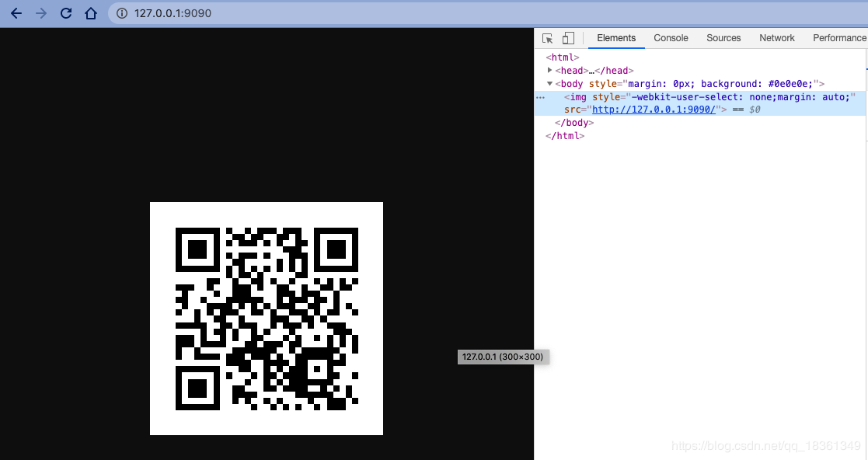Open the browser home page

pyautogui.click(x=91, y=13)
